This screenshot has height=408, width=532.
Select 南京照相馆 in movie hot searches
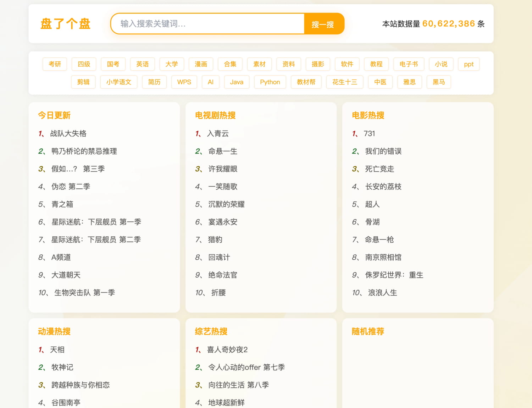pyautogui.click(x=383, y=257)
